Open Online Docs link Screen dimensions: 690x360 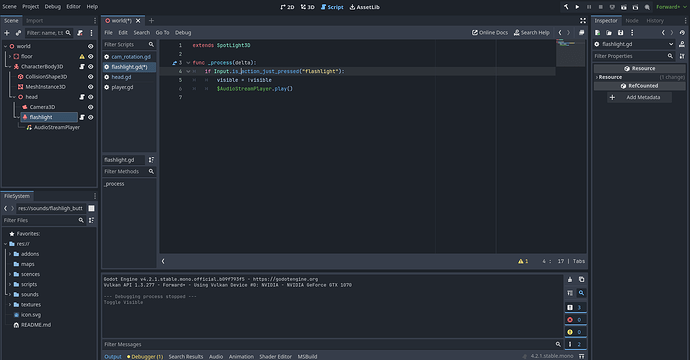[490, 33]
